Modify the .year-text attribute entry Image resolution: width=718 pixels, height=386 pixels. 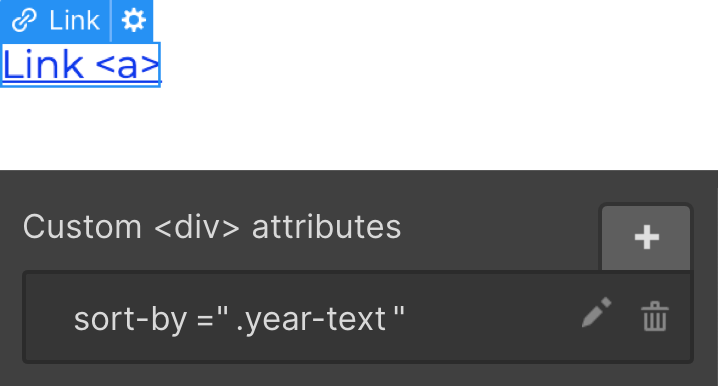pos(596,313)
